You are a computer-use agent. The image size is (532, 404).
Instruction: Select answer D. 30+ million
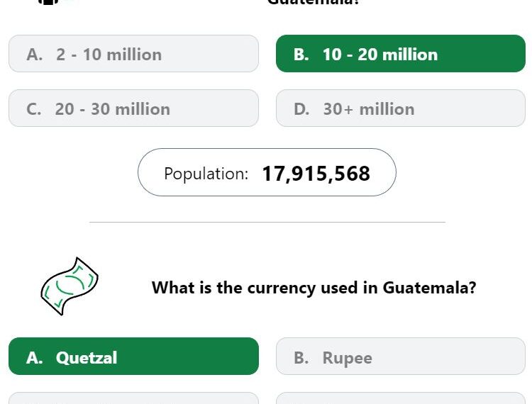[x=401, y=108]
